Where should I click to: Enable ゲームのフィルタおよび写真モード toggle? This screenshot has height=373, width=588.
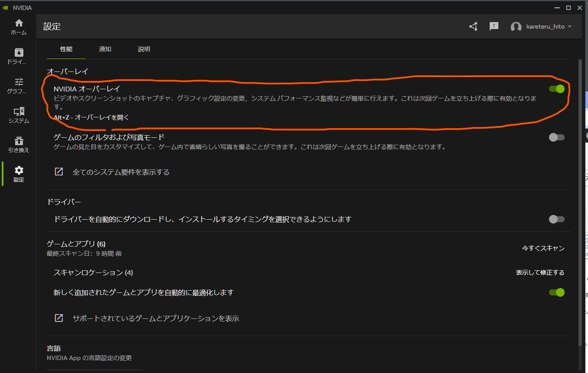[557, 137]
